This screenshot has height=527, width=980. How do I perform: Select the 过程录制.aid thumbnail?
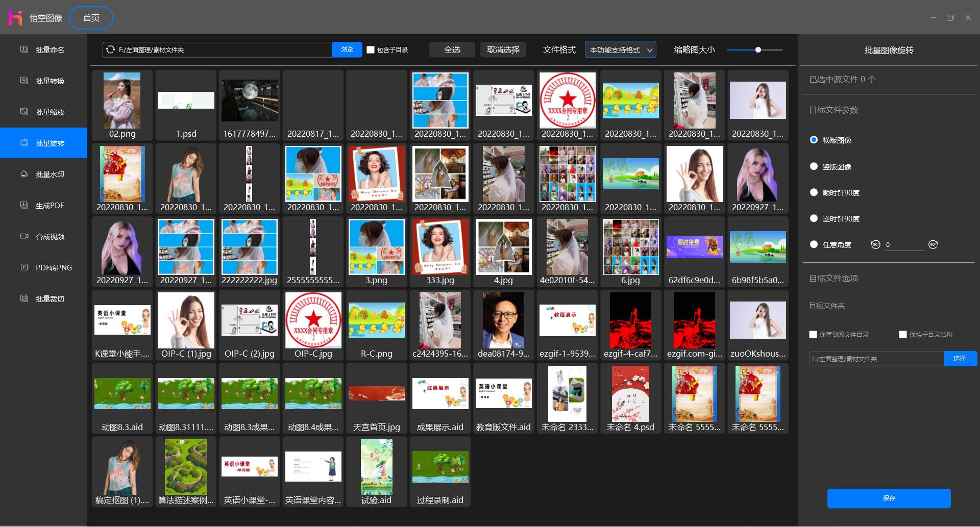pos(440,471)
